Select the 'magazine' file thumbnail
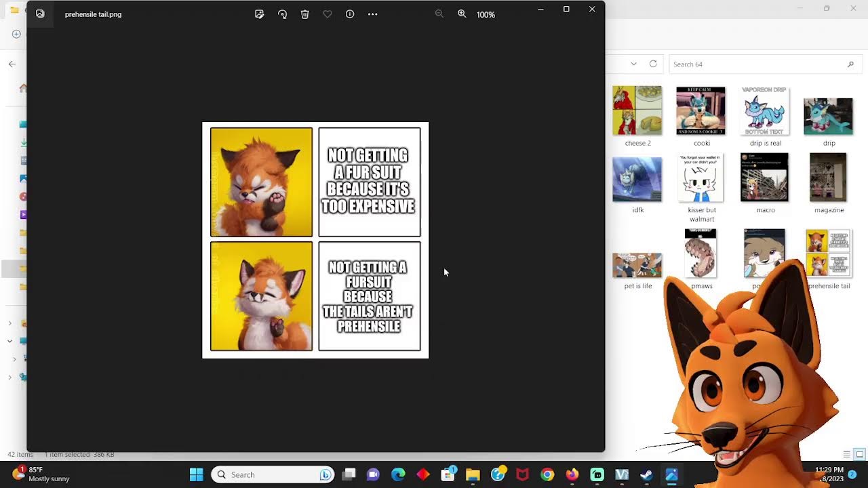 pyautogui.click(x=828, y=178)
